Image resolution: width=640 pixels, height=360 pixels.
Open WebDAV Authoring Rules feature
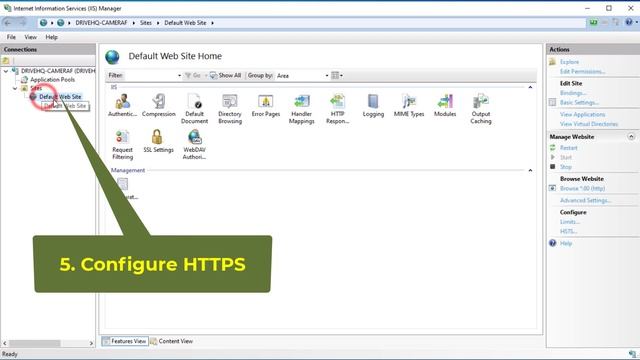pyautogui.click(x=194, y=144)
